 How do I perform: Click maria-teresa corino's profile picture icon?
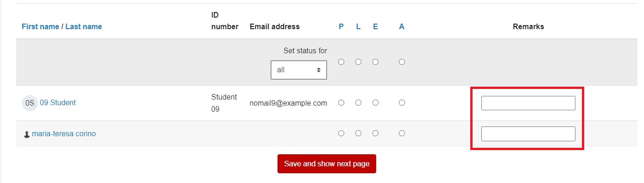[x=27, y=134]
